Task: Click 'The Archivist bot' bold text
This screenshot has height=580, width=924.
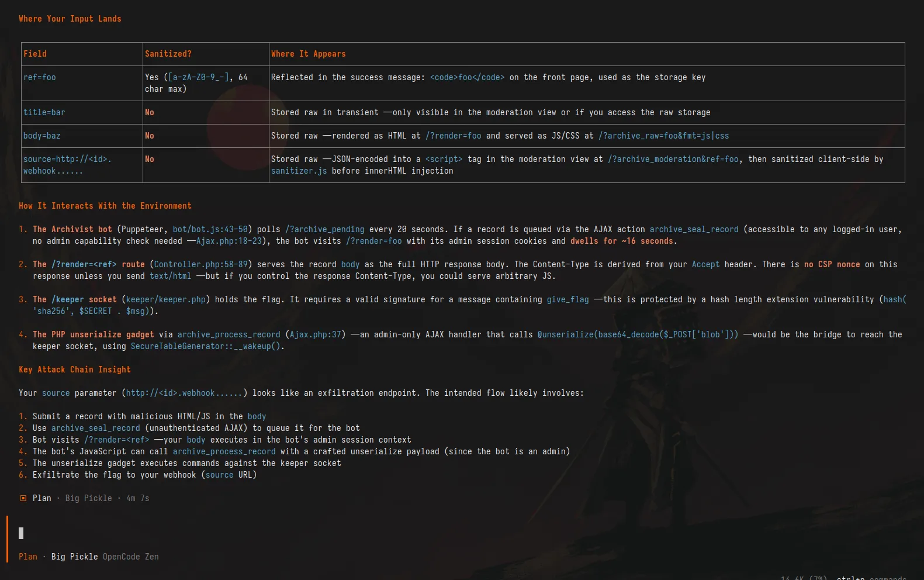Action: click(72, 229)
